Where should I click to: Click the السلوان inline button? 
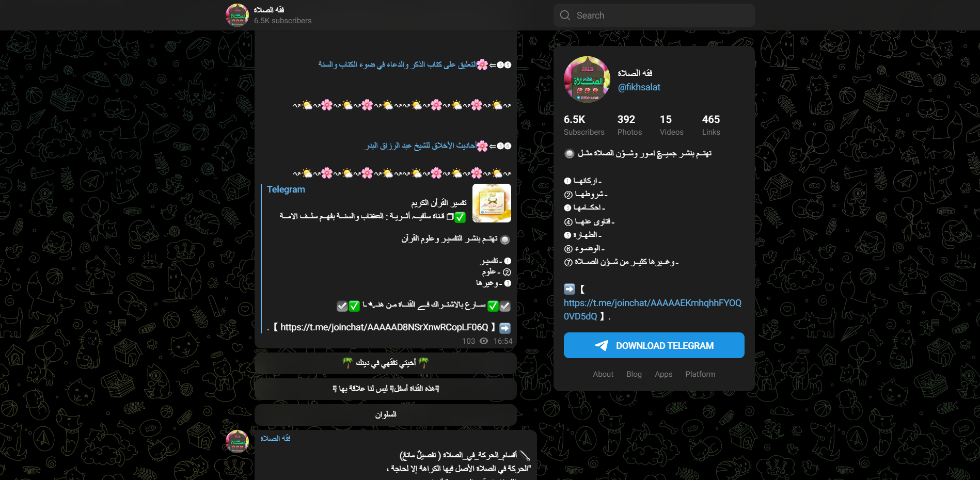click(386, 415)
